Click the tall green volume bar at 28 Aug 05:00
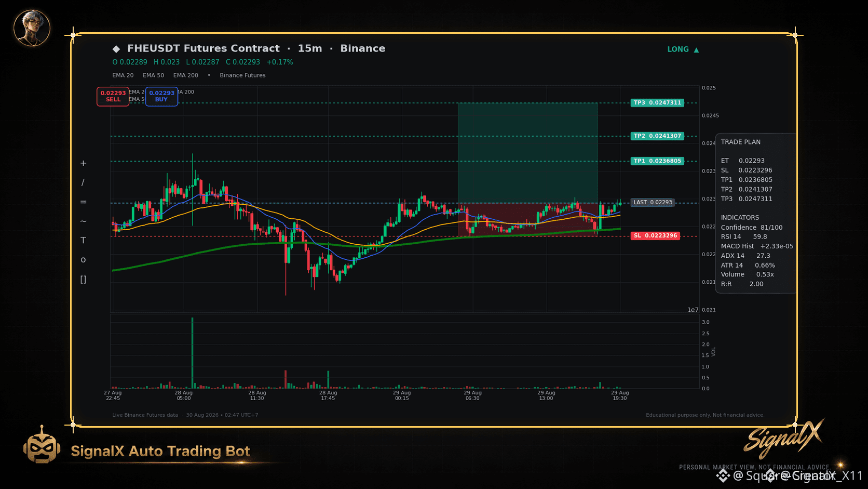 coord(193,353)
